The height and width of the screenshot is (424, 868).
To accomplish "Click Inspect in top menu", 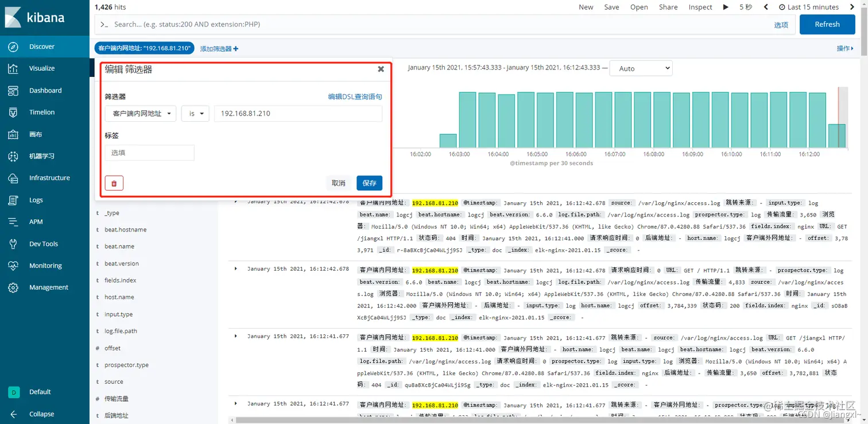I will 700,7.
